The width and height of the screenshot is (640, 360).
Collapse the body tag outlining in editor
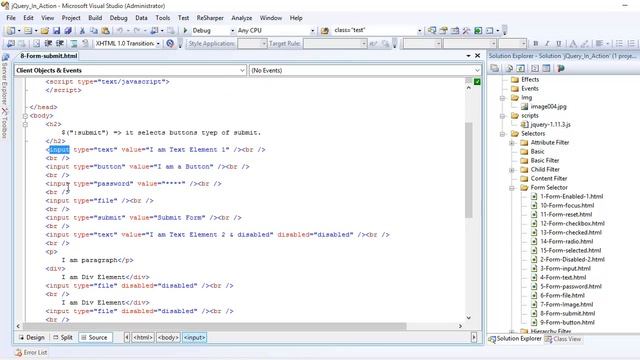[25, 116]
